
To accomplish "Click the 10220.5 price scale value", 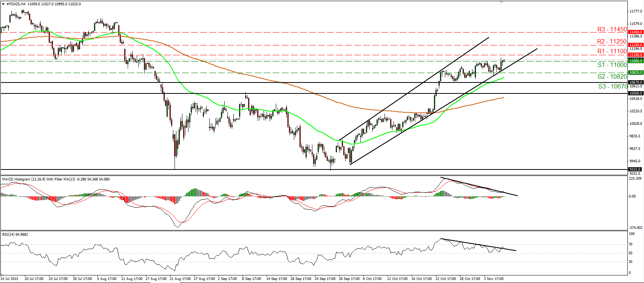I will [x=636, y=111].
